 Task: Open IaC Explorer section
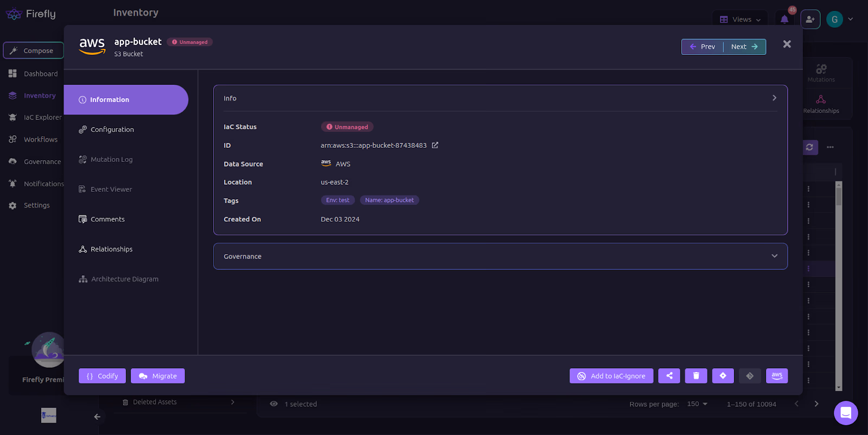click(35, 117)
